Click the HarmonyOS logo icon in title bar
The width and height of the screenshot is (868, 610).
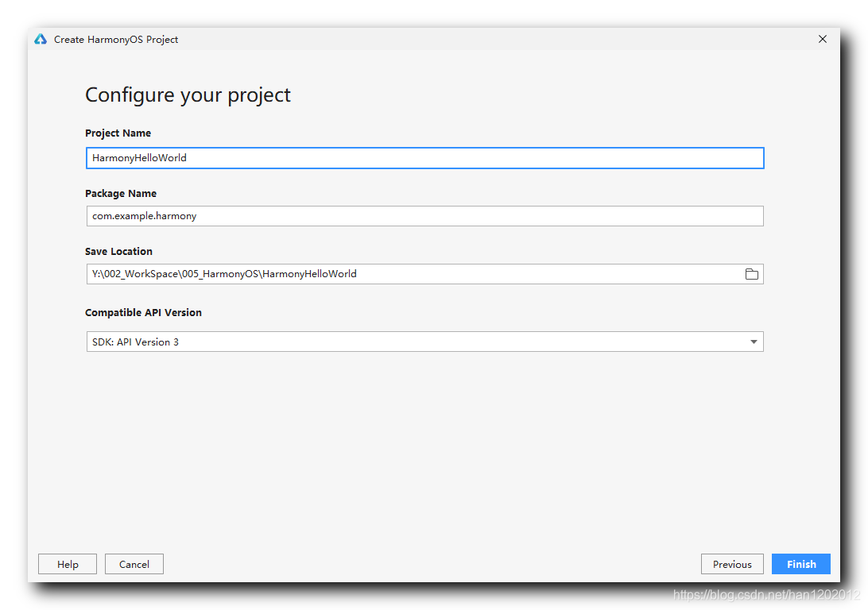tap(41, 39)
